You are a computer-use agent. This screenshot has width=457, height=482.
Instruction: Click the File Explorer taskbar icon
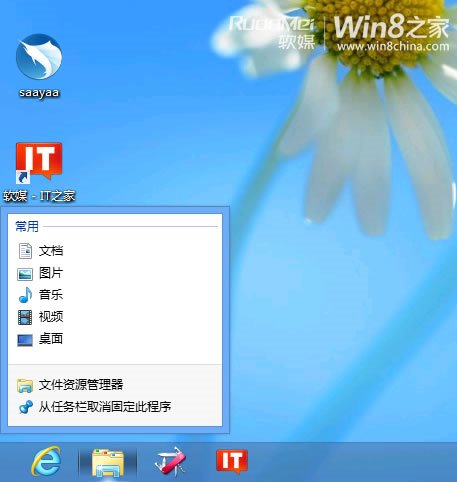pos(108,463)
